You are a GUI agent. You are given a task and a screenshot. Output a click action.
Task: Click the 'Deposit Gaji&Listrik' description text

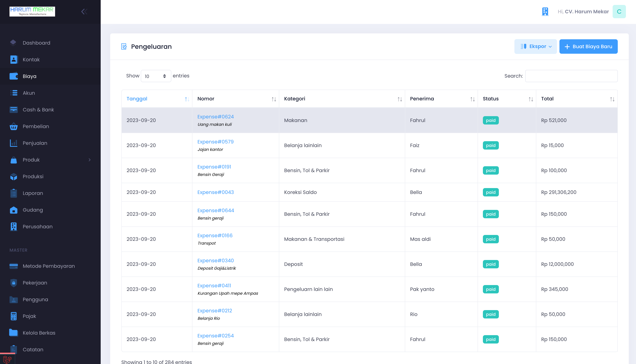pos(217,268)
